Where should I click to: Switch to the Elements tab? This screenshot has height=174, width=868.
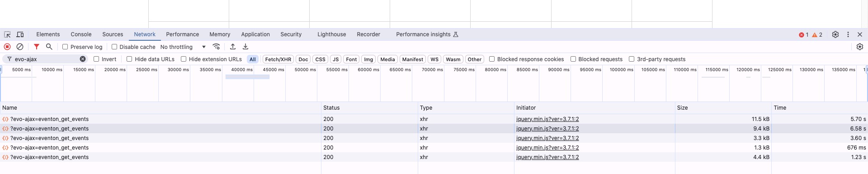(x=48, y=34)
